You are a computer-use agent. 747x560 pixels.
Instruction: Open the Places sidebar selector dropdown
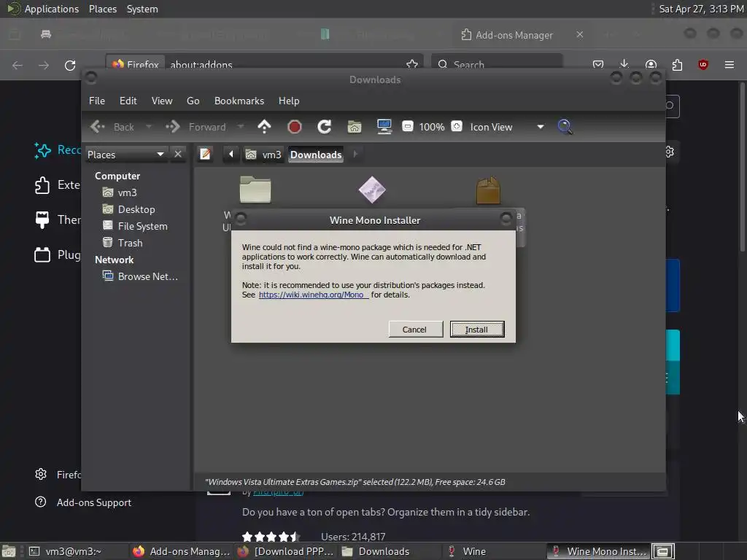coord(125,155)
